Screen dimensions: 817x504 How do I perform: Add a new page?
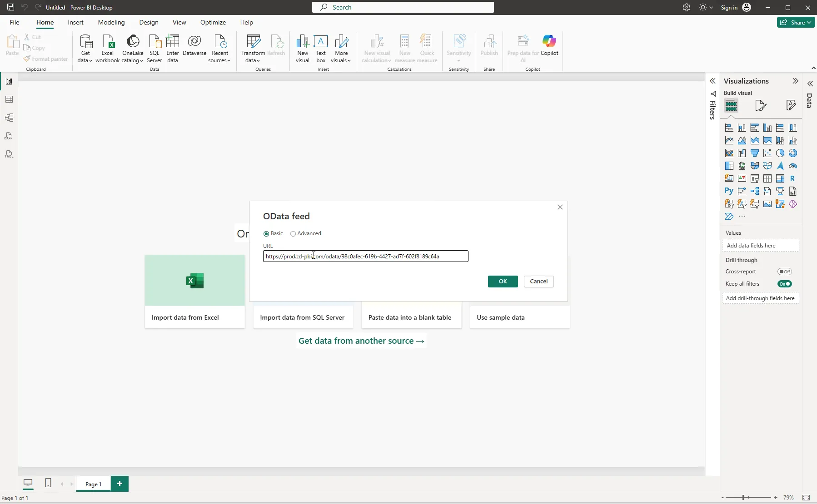[x=120, y=484]
